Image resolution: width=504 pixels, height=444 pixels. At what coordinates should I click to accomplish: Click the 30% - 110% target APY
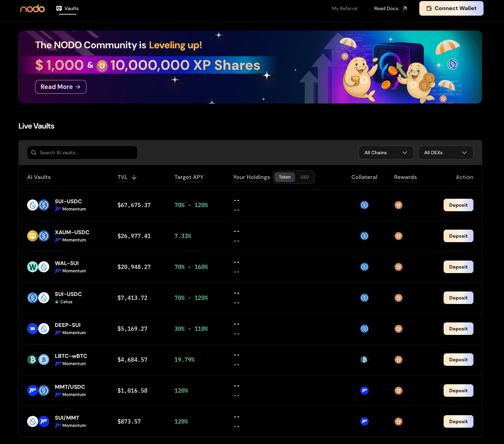point(191,329)
